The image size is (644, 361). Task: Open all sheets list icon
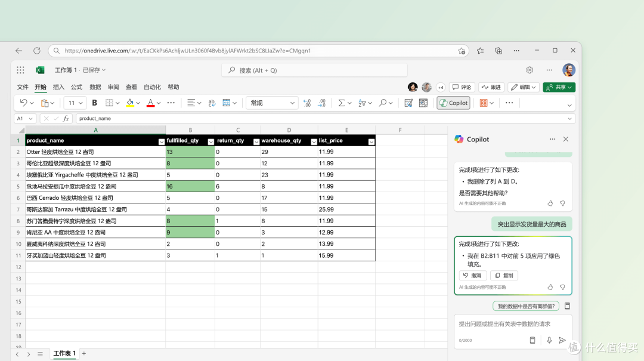pos(40,354)
